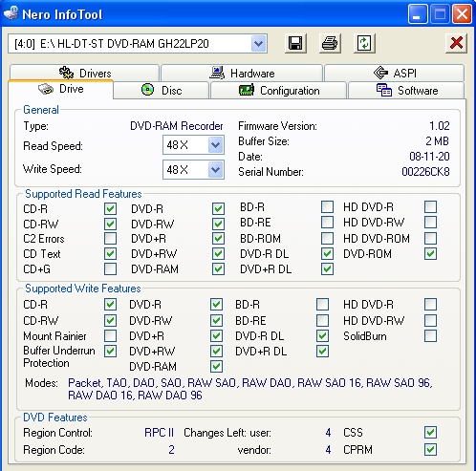Toggle DVD+R DL write checkbox
Image resolution: width=476 pixels, height=471 pixels.
pyautogui.click(x=322, y=351)
